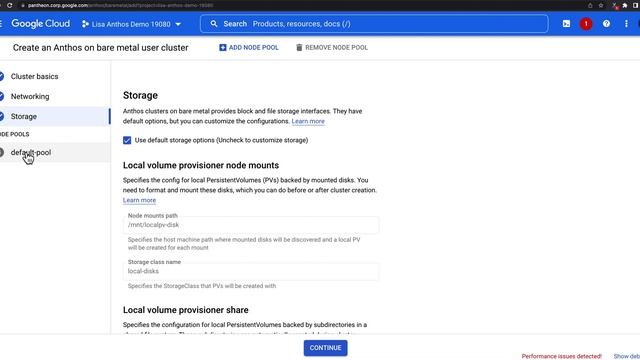Click Local volume provisioner share heading
640x360 pixels.
coord(185,310)
